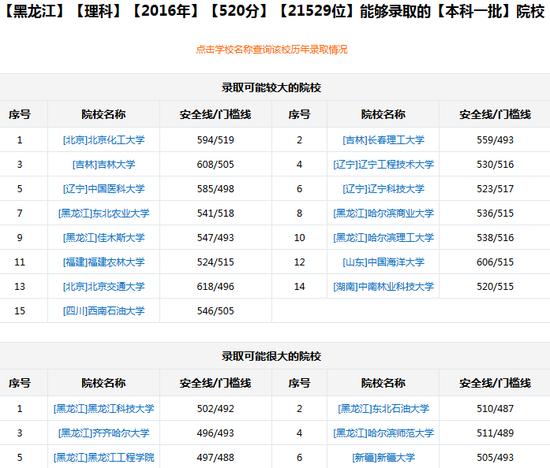Open the 中国海洋大学 link
Viewport: 550px width, 468px height.
383,262
